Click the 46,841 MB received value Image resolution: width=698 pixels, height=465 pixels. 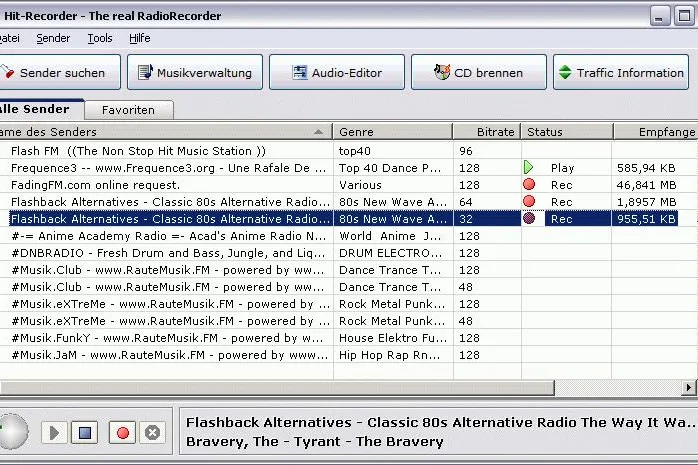(646, 185)
